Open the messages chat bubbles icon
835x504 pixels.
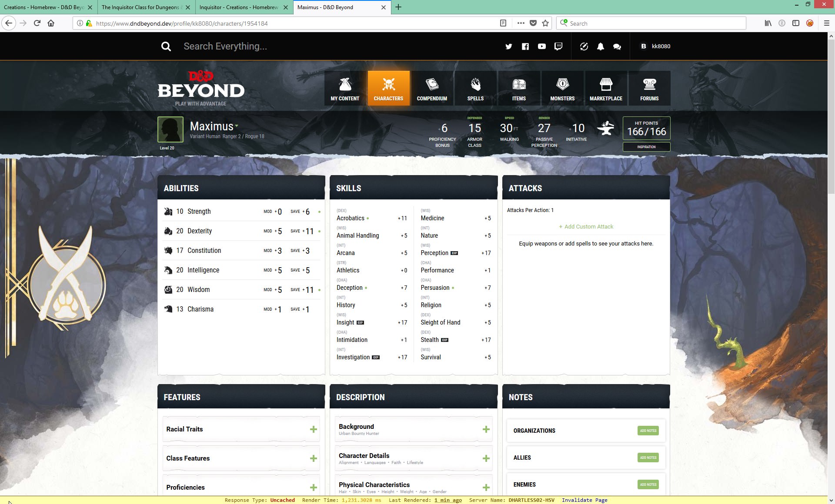point(617,46)
